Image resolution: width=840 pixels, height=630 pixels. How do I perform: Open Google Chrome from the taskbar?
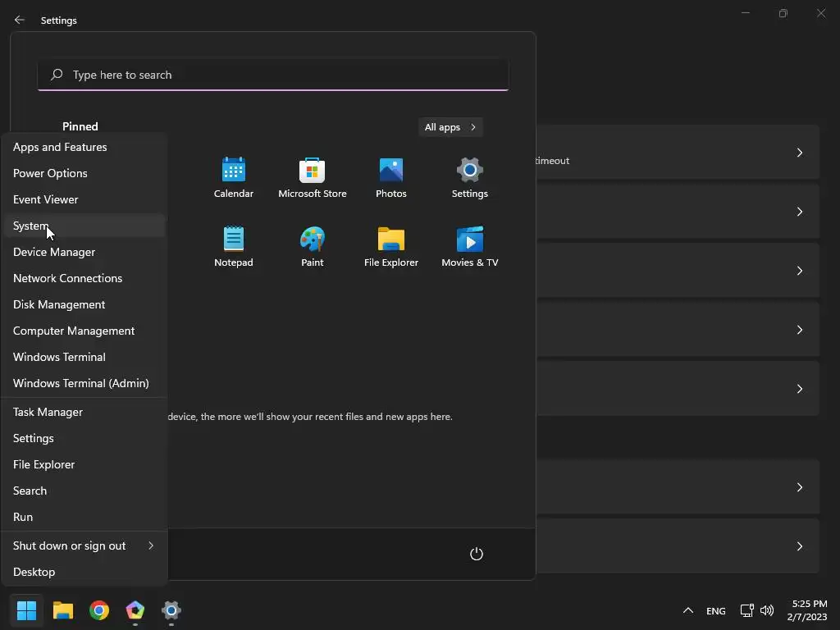coord(99,610)
